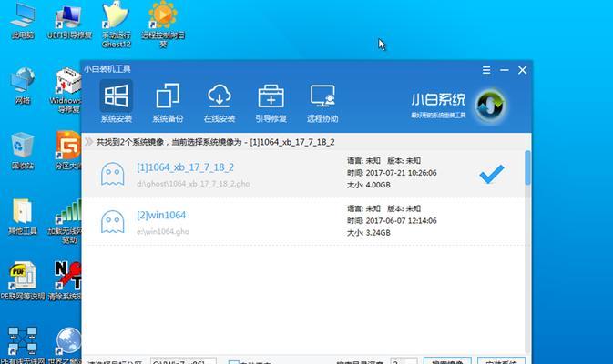Select the [1]1064_xb_17_7_18_2 image entry
The width and height of the screenshot is (613, 364).
click(x=303, y=173)
